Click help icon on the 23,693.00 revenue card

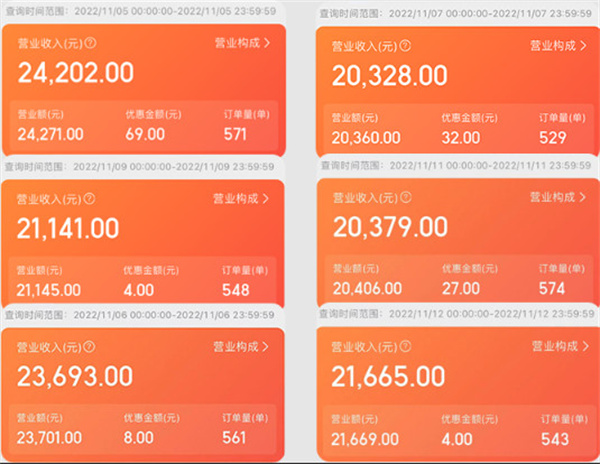[89, 347]
